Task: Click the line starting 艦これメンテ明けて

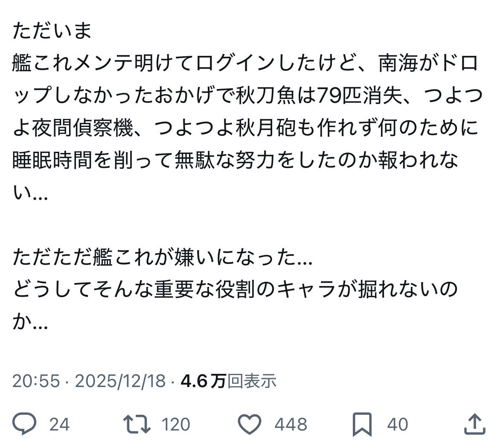Action: (x=245, y=64)
